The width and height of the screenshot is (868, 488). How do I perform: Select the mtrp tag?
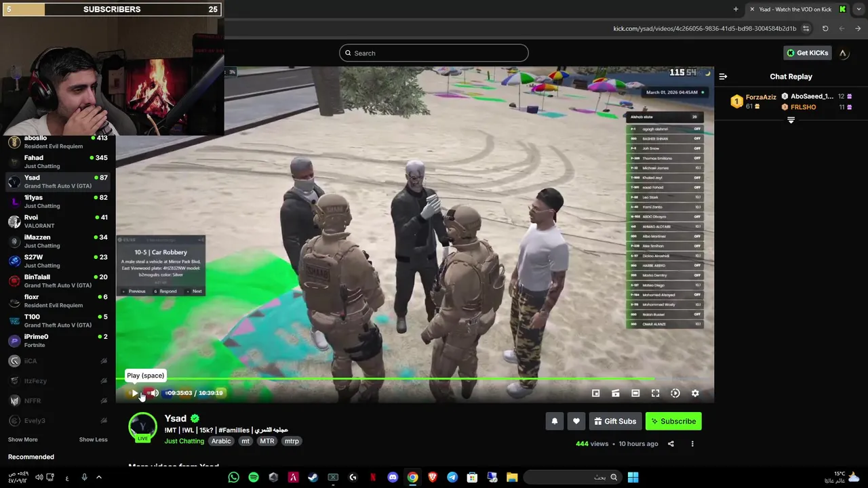click(292, 441)
